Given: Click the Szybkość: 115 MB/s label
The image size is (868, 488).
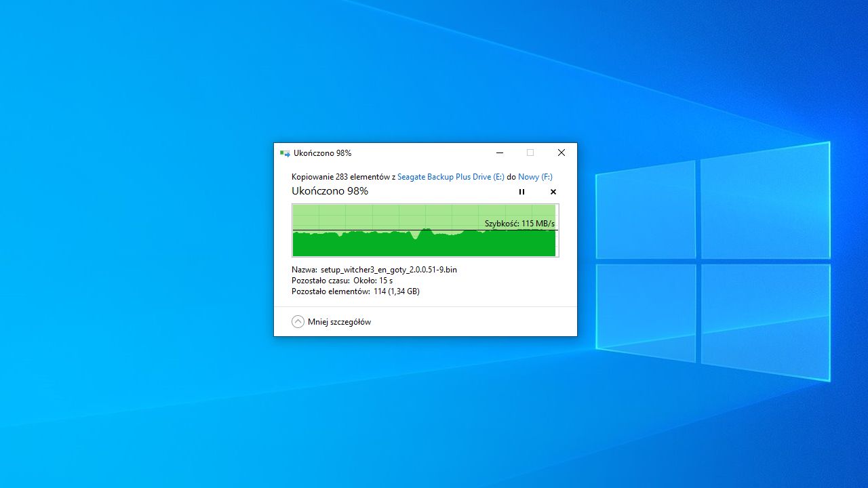Looking at the screenshot, I should (519, 223).
